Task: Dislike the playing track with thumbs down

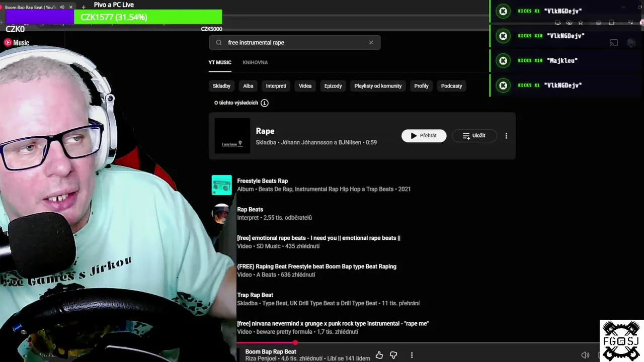Action: click(x=393, y=355)
